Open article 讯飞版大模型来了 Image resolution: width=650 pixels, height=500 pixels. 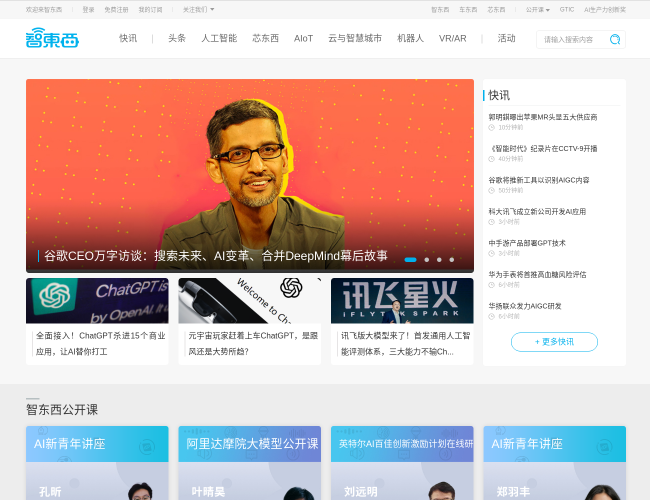406,344
